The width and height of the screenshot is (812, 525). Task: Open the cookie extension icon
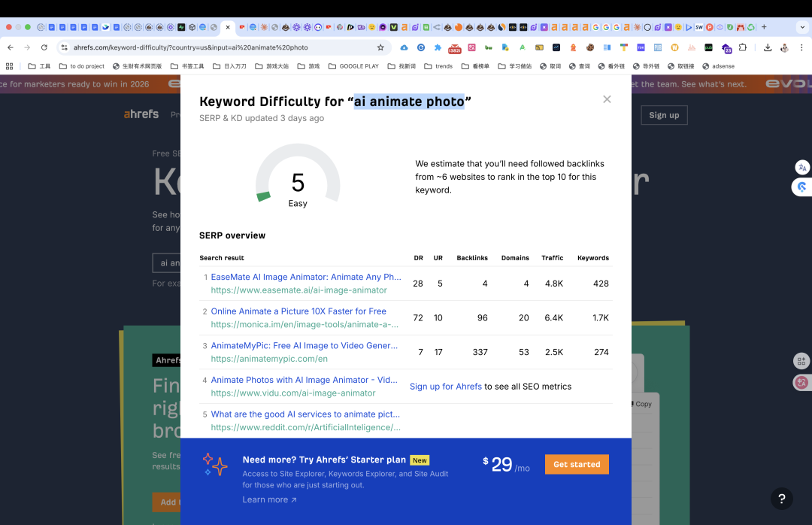pos(590,47)
